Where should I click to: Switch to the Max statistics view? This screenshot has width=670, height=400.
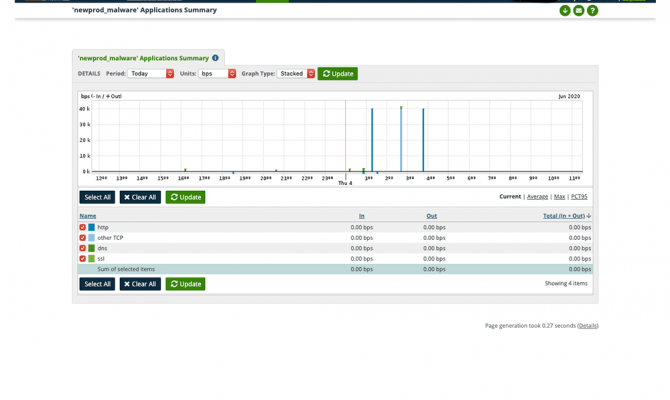click(559, 197)
